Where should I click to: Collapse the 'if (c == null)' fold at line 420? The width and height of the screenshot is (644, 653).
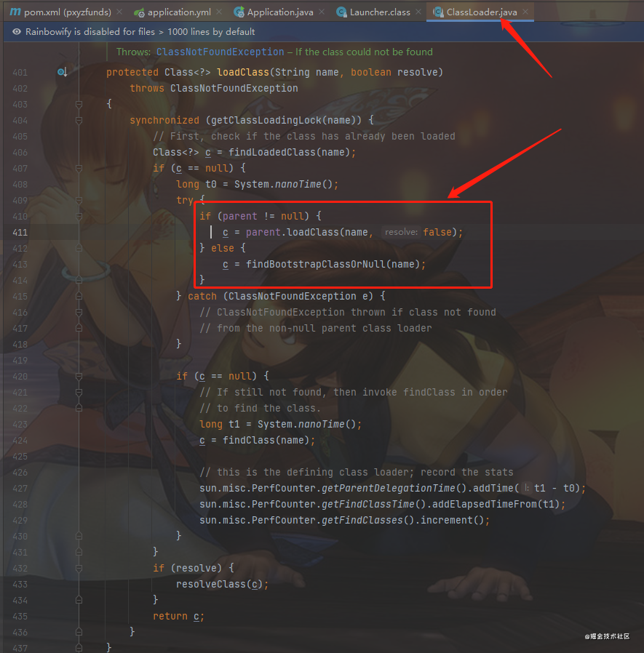coord(79,377)
